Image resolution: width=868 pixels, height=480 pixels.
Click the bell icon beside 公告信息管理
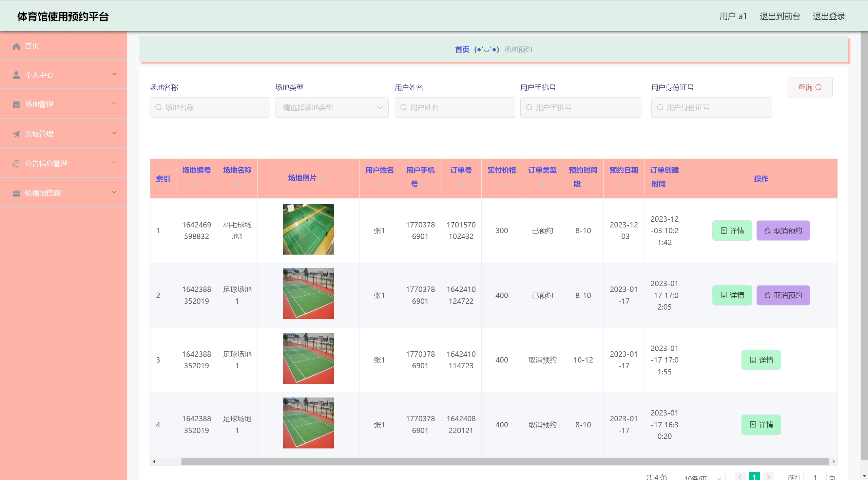point(16,164)
